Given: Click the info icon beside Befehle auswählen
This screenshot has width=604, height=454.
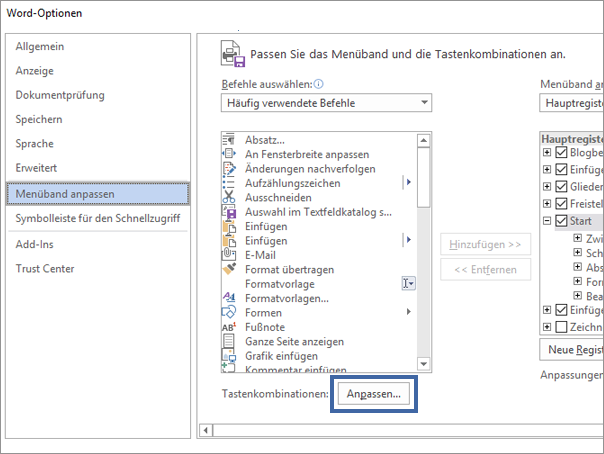Looking at the screenshot, I should 319,84.
